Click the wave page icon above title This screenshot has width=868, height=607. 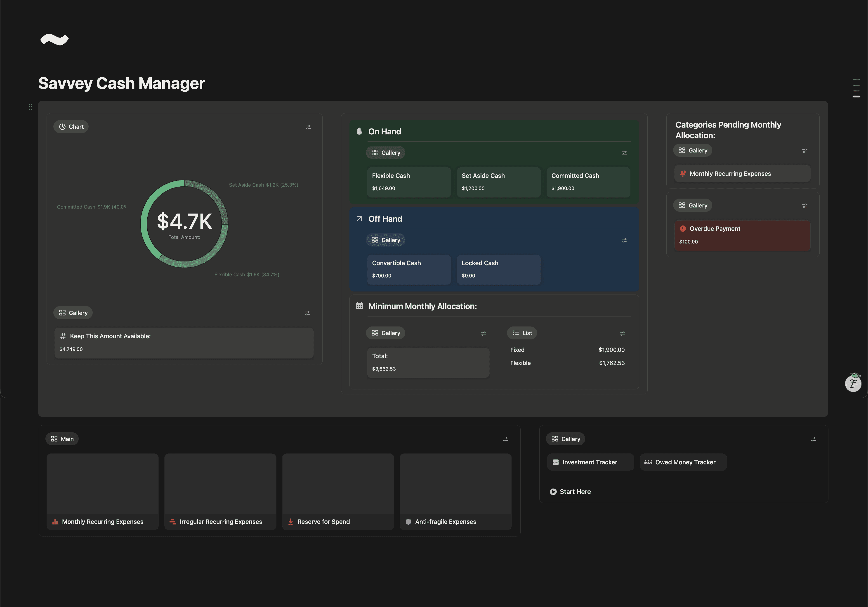(x=54, y=39)
